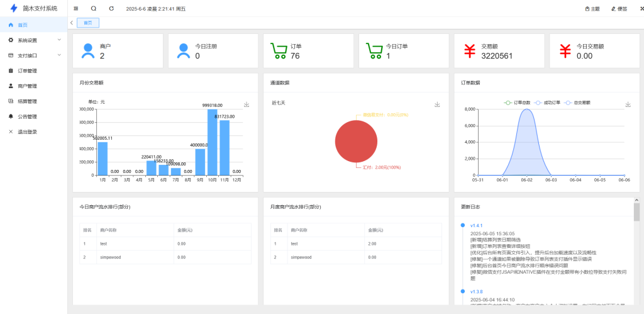Collapse the sidebar with the hamburger icon
644x314 pixels.
76,9
